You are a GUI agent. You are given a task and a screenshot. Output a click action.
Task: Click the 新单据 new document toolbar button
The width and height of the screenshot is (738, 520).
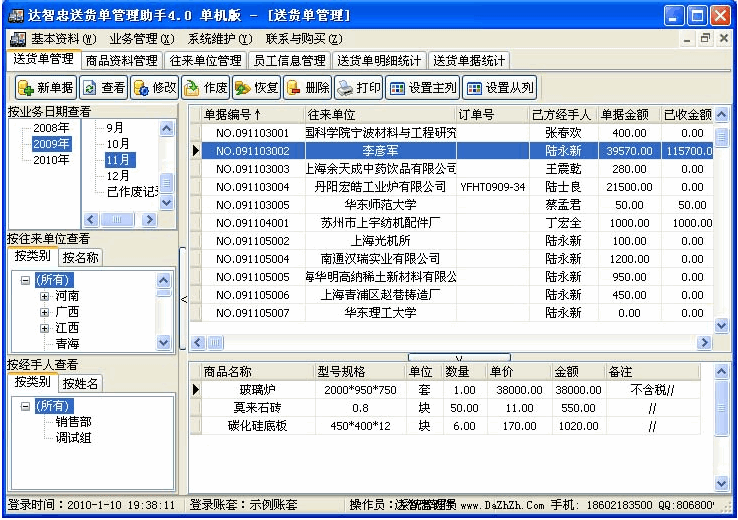point(46,88)
